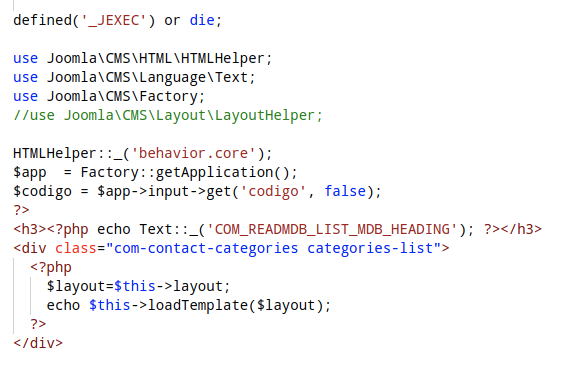
Task: Click the 'behavior.core' string
Action: click(x=193, y=153)
